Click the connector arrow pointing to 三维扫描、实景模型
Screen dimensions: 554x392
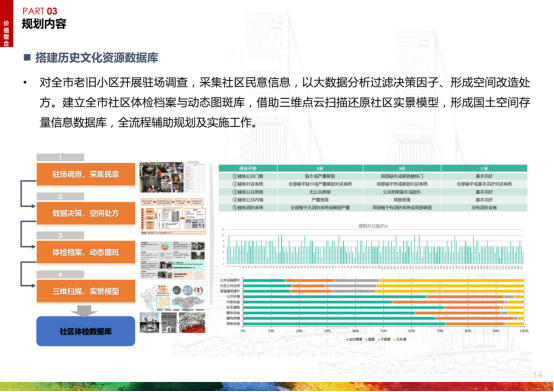pyautogui.click(x=28, y=274)
